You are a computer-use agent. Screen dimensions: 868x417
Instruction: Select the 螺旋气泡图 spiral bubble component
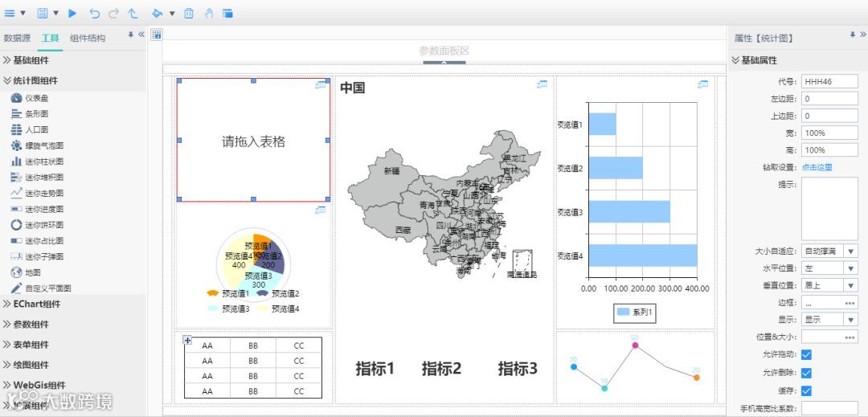point(37,145)
